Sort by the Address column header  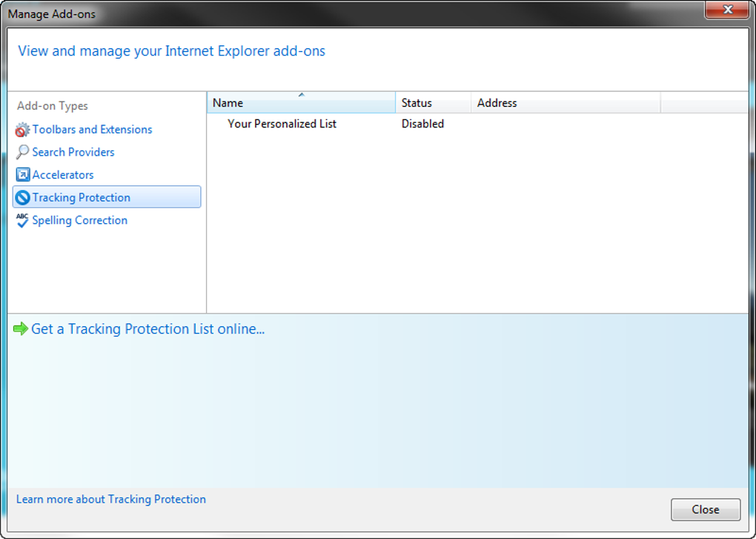(566, 103)
